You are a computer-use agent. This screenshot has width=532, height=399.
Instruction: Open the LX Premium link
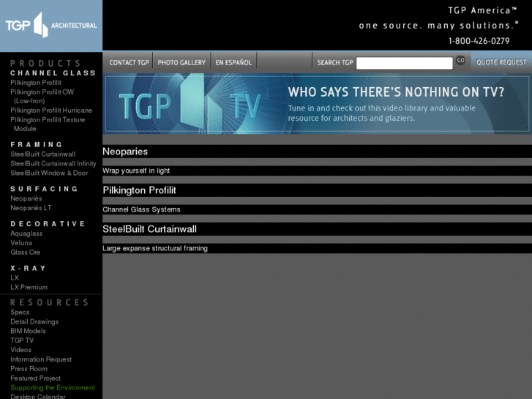(x=29, y=287)
